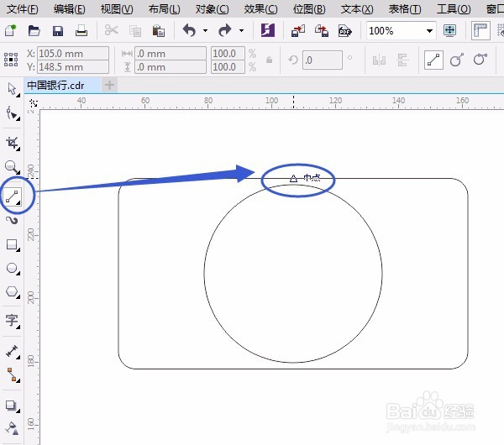Screen dimensions: 504x445
Task: Select the Transparency tool
Action: click(13, 428)
